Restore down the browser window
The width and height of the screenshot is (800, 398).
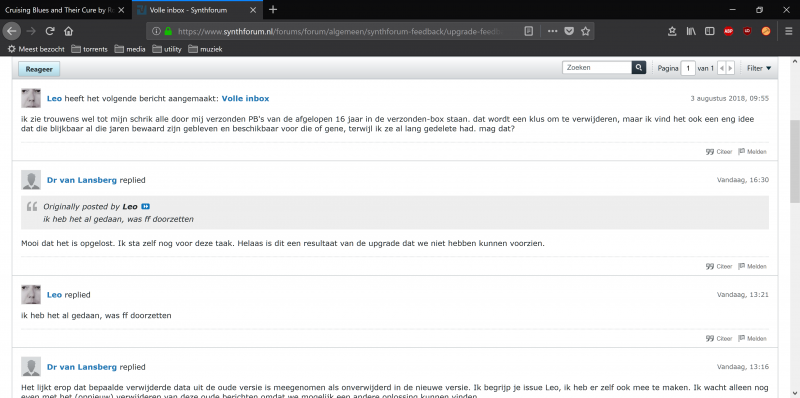pos(760,10)
